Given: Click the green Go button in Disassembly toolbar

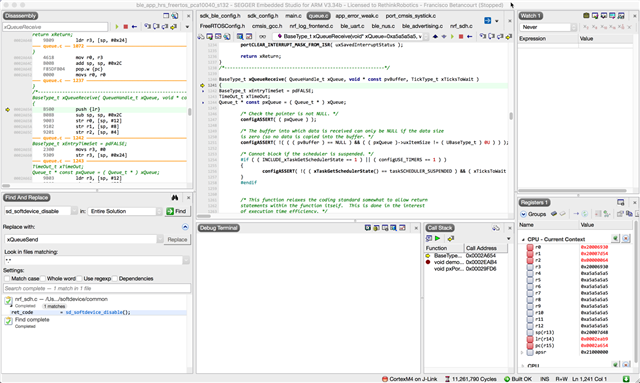Looking at the screenshot, I should tap(117, 27).
